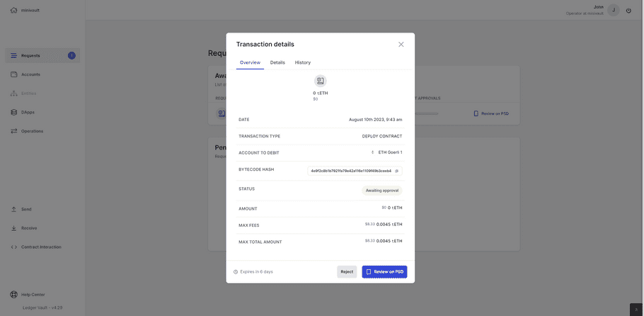Screen dimensions: 644x316
Task: Click the minivault home icon
Action: 13,10
